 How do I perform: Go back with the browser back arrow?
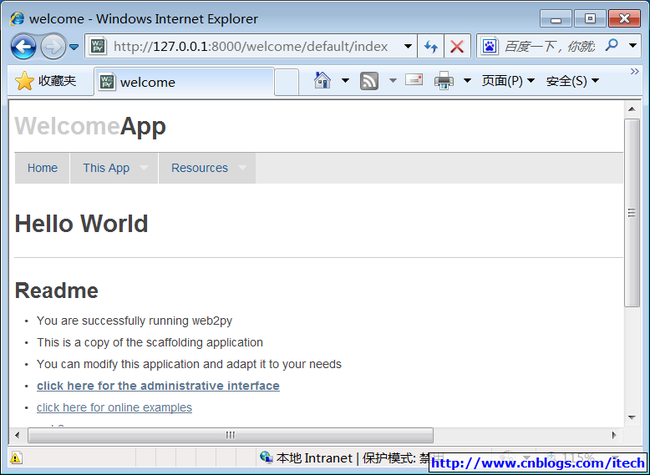tap(23, 46)
